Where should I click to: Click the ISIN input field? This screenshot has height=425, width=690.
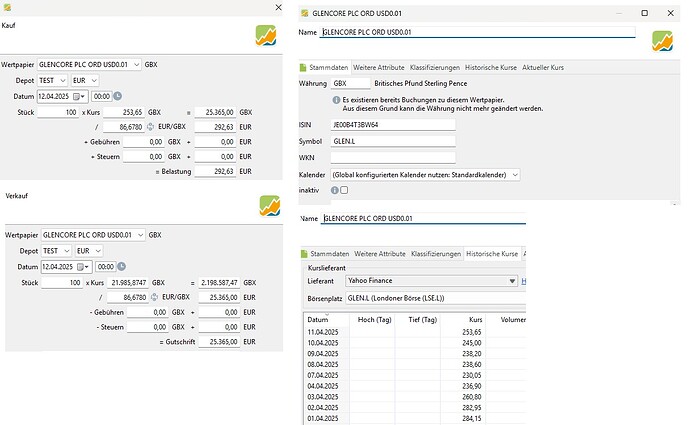point(393,125)
